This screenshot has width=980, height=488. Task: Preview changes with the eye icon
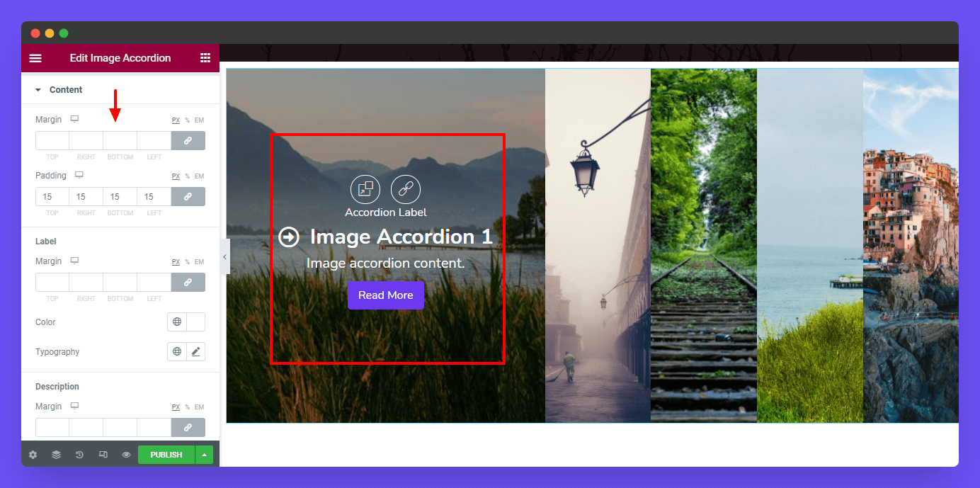pyautogui.click(x=126, y=455)
